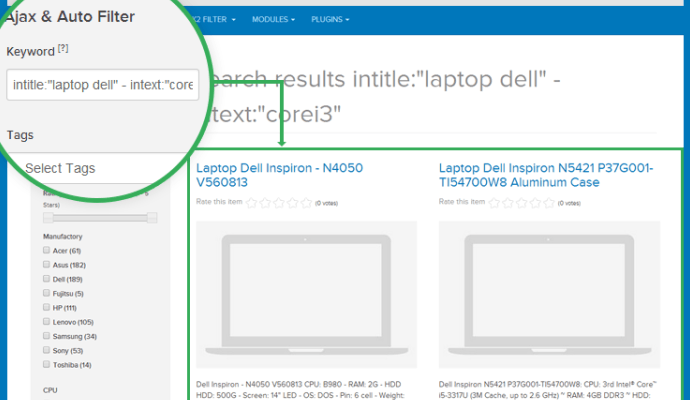Tick the Fujitsu (5) checkbox
The image size is (690, 400).
pyautogui.click(x=46, y=293)
